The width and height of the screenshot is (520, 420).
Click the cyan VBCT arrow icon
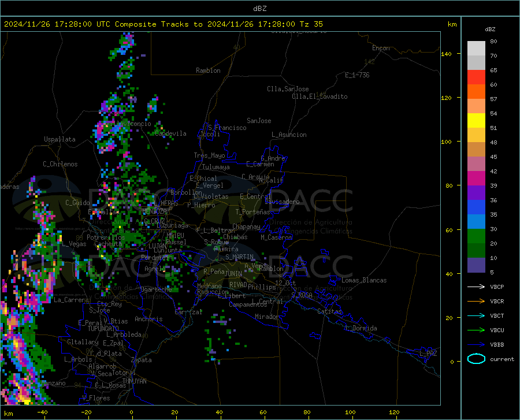click(x=476, y=315)
